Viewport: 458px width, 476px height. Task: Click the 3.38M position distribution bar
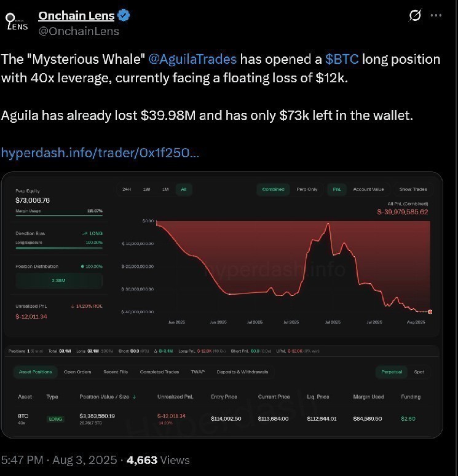[59, 282]
